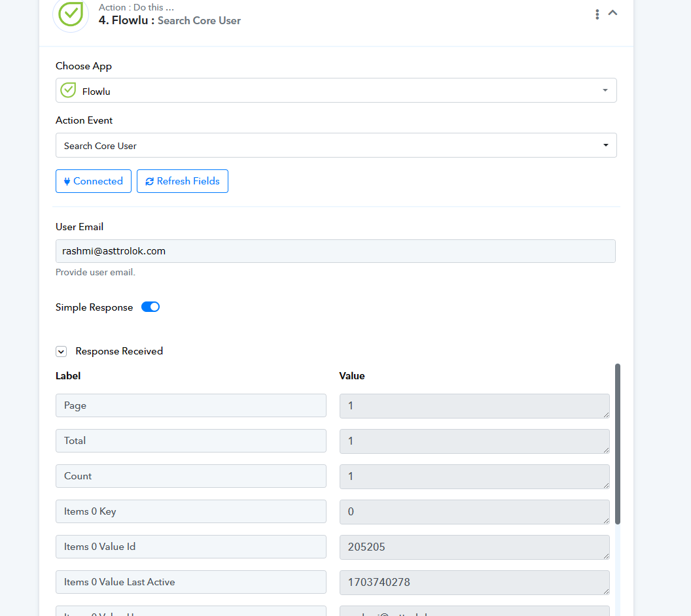This screenshot has height=616, width=691.
Task: Open the Action Event dropdown
Action: (x=336, y=145)
